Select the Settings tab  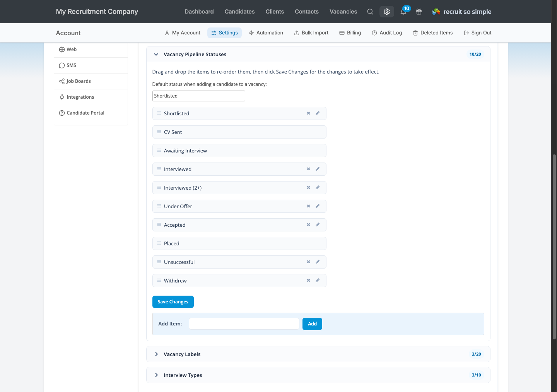click(225, 33)
